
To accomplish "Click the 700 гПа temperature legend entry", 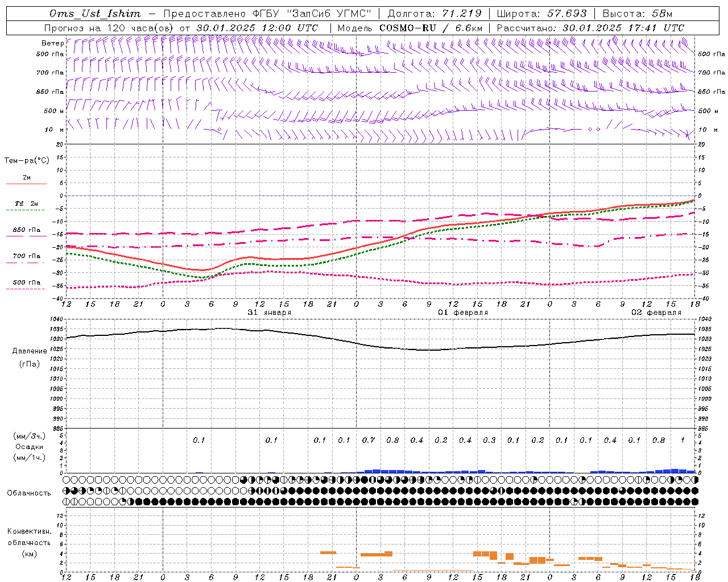I will (x=26, y=256).
